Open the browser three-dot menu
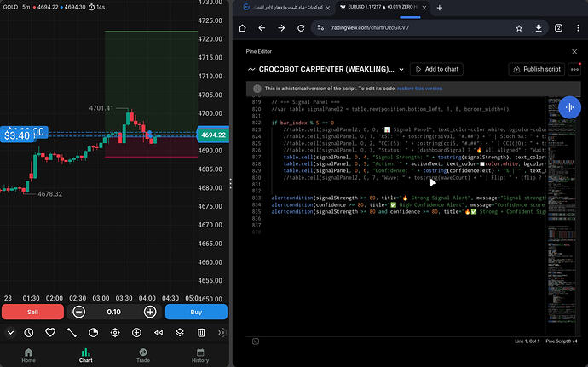This screenshot has height=367, width=588. click(x=578, y=28)
